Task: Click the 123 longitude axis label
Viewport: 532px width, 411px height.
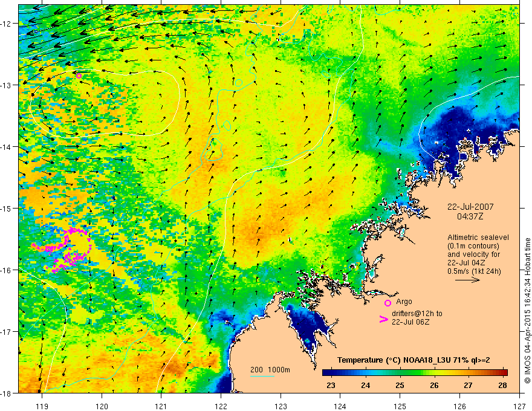Action: 281,406
